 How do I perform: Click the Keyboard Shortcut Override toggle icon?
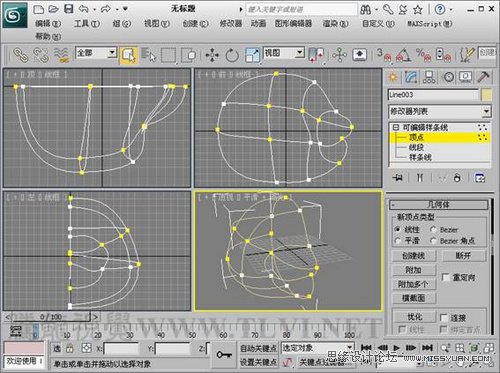tap(359, 55)
